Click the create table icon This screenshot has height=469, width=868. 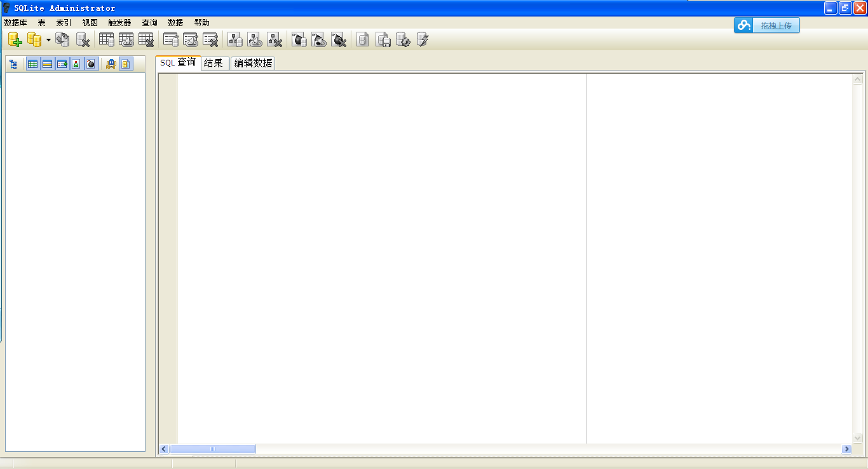point(107,39)
